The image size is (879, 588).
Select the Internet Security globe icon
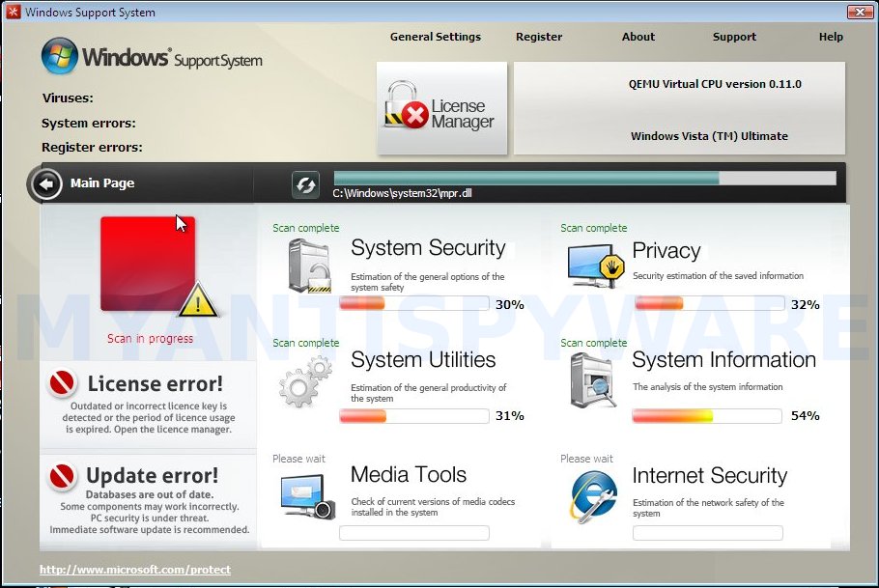coord(594,496)
